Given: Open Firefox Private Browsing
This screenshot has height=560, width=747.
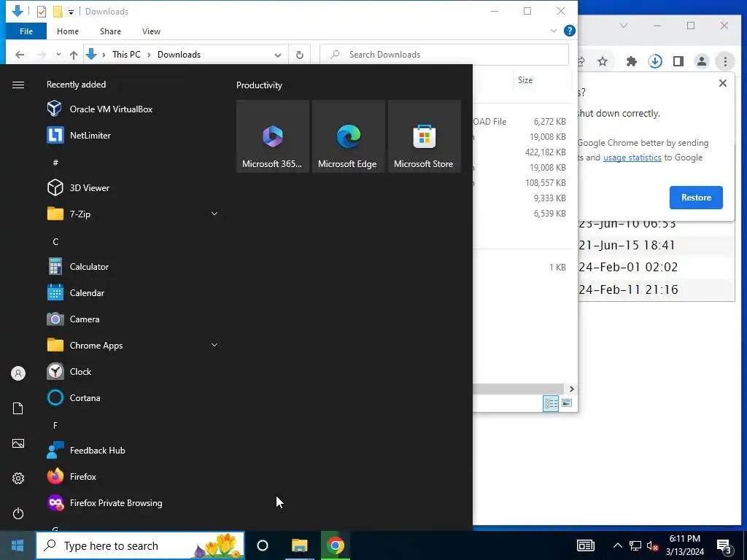Looking at the screenshot, I should 133,503.
